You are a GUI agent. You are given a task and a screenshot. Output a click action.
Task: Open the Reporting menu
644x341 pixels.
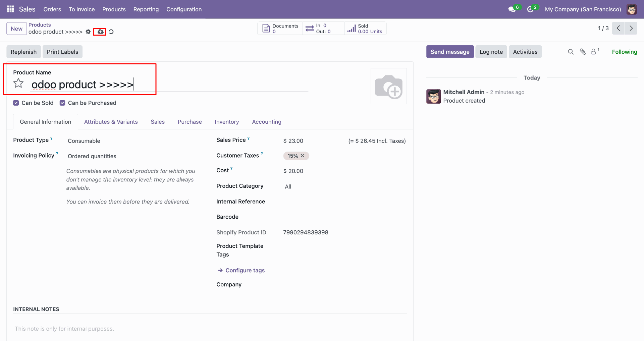click(146, 9)
